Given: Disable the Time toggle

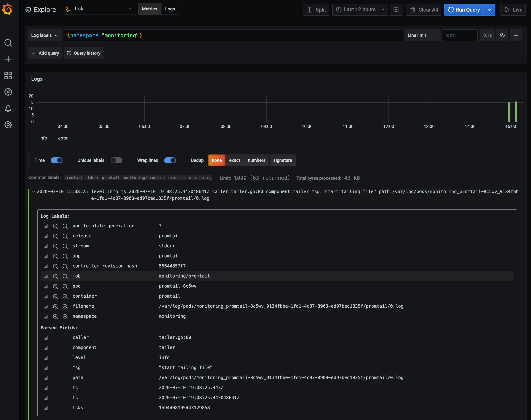Looking at the screenshot, I should (56, 160).
